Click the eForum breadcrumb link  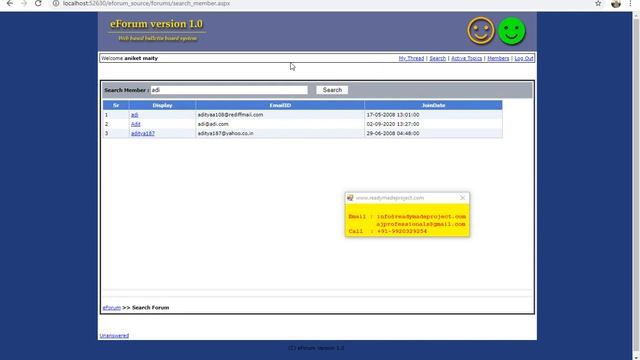click(x=111, y=308)
